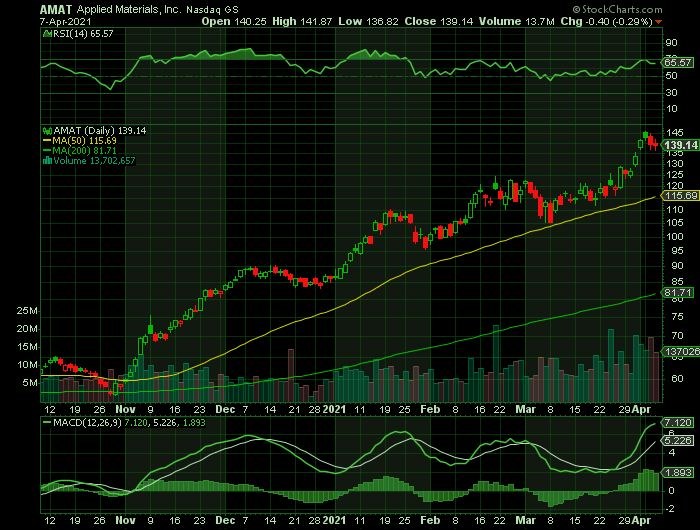Click the AMAT ticker symbol title

pyautogui.click(x=56, y=8)
